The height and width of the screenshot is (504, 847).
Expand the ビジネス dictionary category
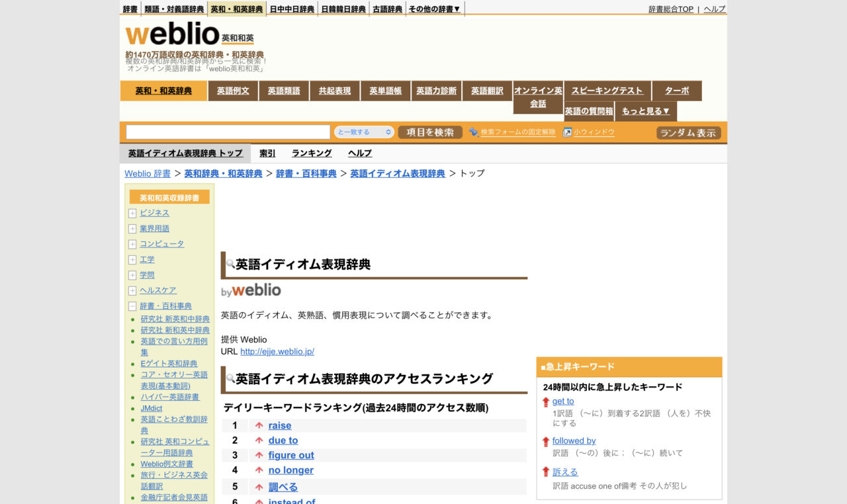132,212
